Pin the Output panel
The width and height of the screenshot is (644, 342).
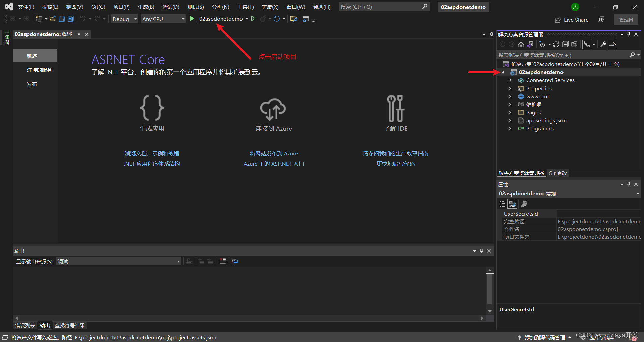481,251
